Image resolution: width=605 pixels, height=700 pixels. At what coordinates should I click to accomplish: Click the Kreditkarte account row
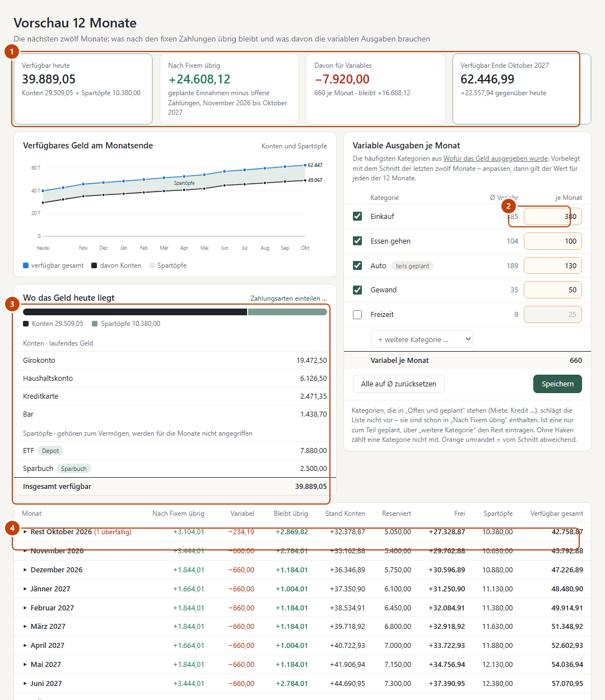click(175, 396)
